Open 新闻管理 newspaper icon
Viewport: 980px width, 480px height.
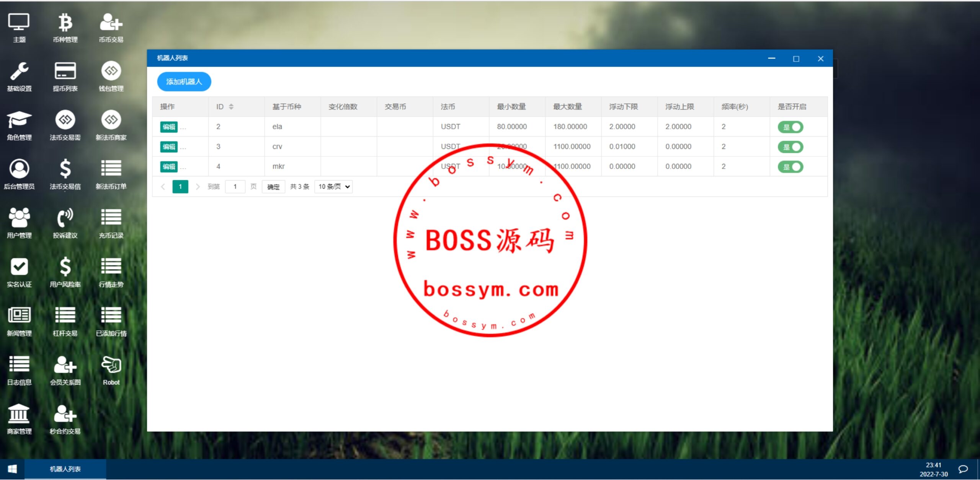click(x=19, y=322)
